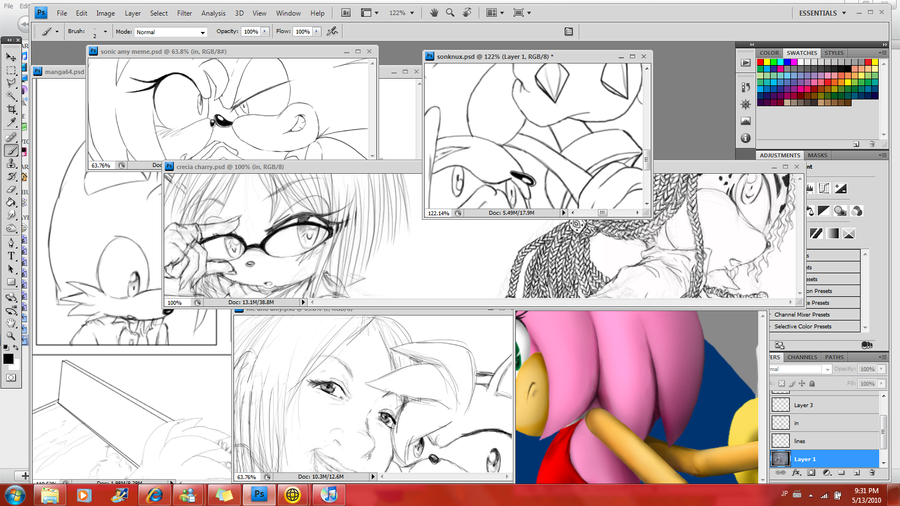Viewport: 900px width, 506px height.
Task: Open the Layer menu
Action: (x=133, y=13)
